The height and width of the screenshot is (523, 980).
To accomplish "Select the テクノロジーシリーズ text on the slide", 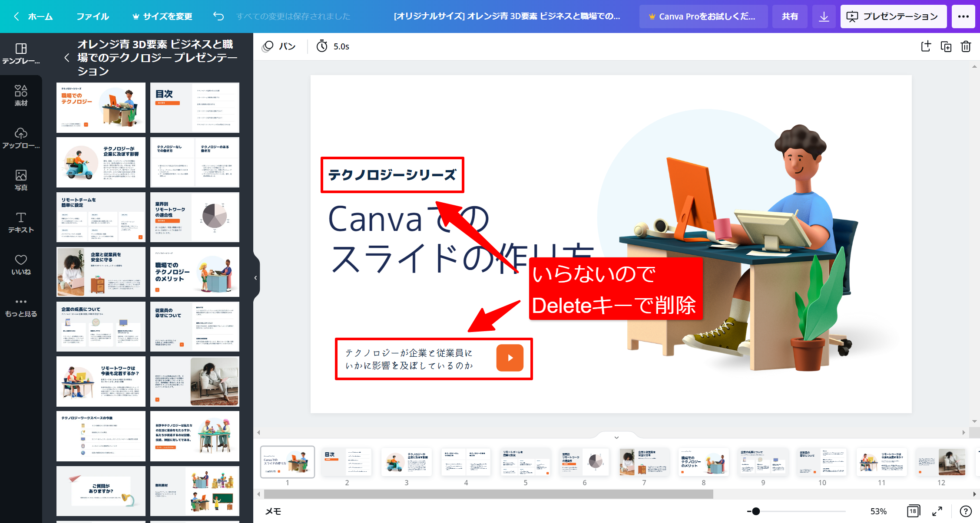I will [392, 175].
